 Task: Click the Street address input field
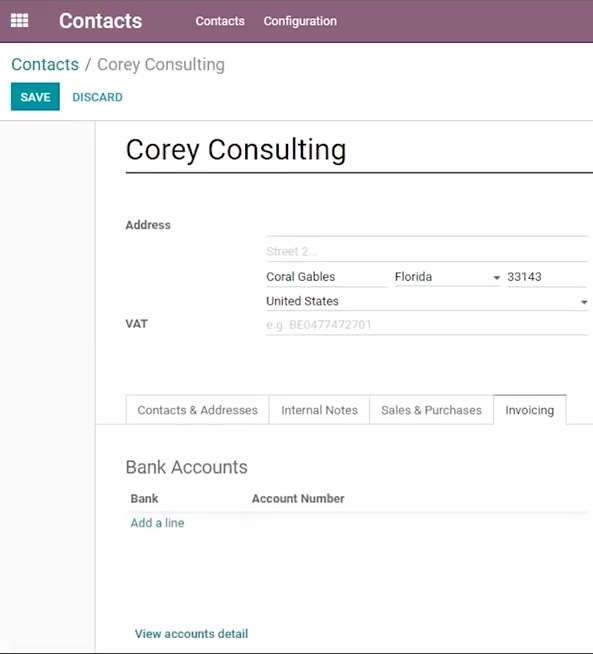pos(427,226)
